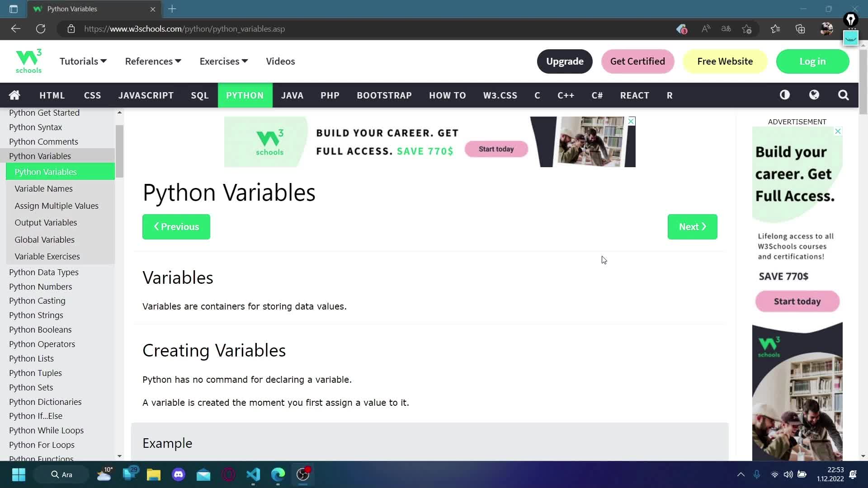Open the Variable Names sidebar link
The height and width of the screenshot is (488, 868).
(x=43, y=189)
